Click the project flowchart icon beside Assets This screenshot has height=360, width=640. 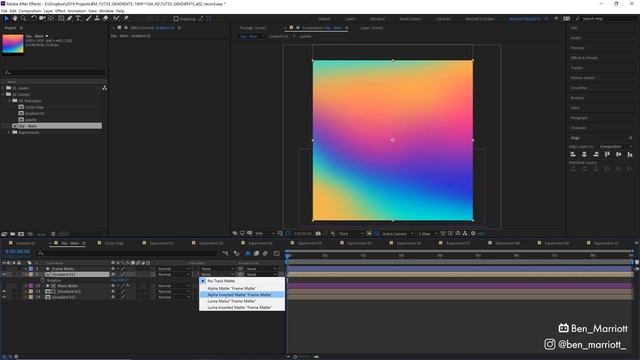(104, 88)
